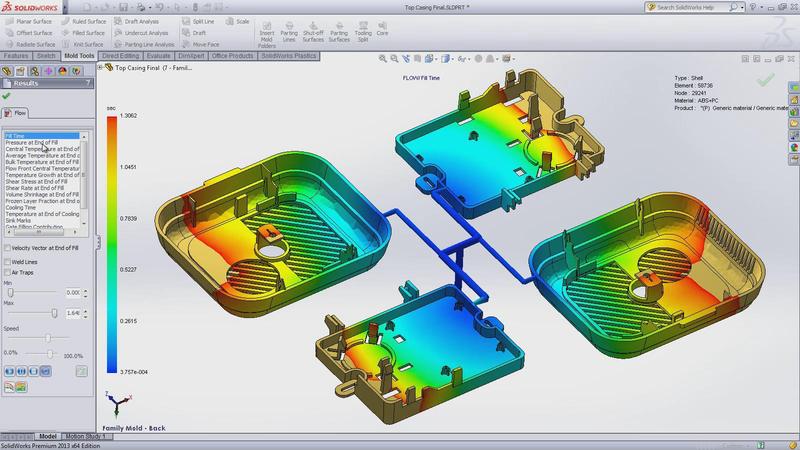Click the Move Face tool

[x=201, y=44]
